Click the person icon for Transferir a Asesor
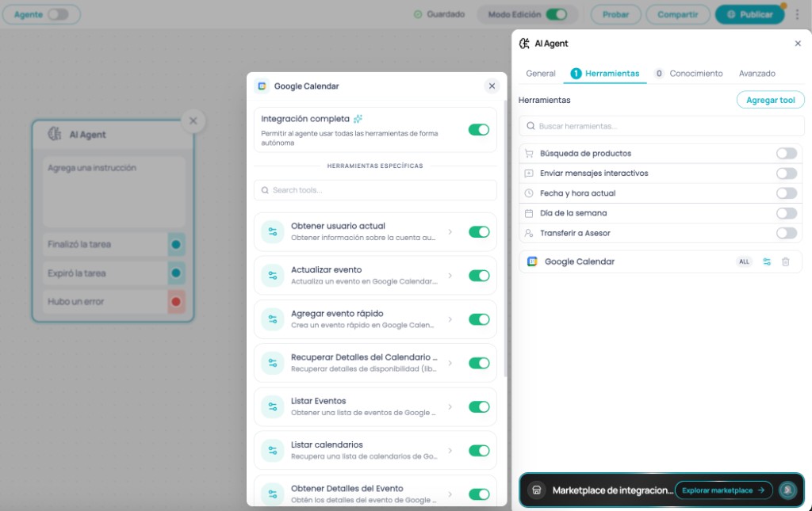 click(529, 233)
